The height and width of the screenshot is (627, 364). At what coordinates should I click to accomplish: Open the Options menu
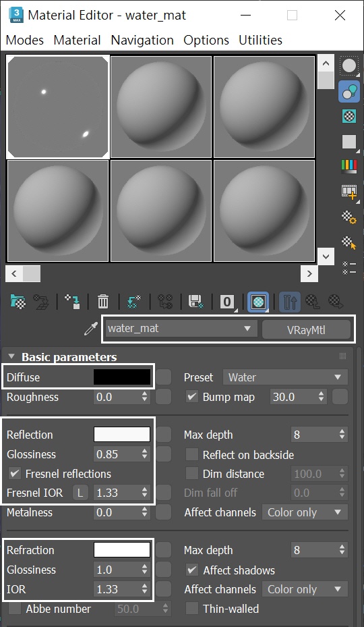pyautogui.click(x=206, y=40)
